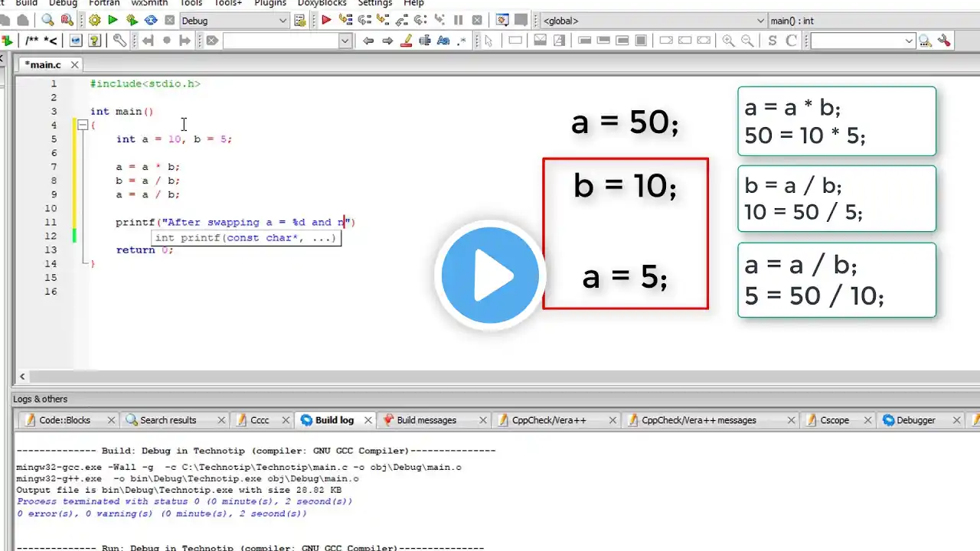Viewport: 980px width, 551px height.
Task: Insert a DoxyBlocks *< line comment
Action: coord(51,41)
